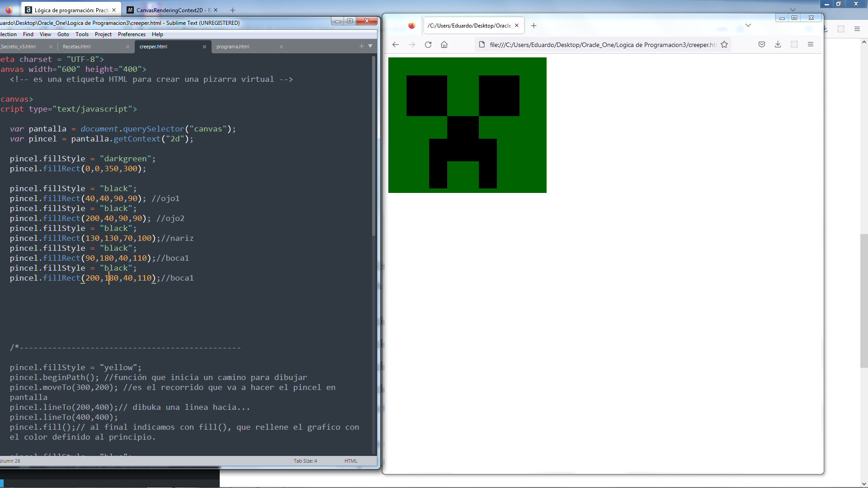The height and width of the screenshot is (488, 868).
Task: Open the Find menu in Sublime Text
Action: coord(28,34)
